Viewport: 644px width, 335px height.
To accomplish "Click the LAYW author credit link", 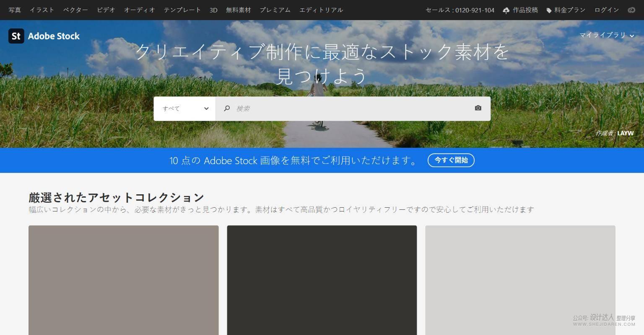I will click(x=626, y=133).
